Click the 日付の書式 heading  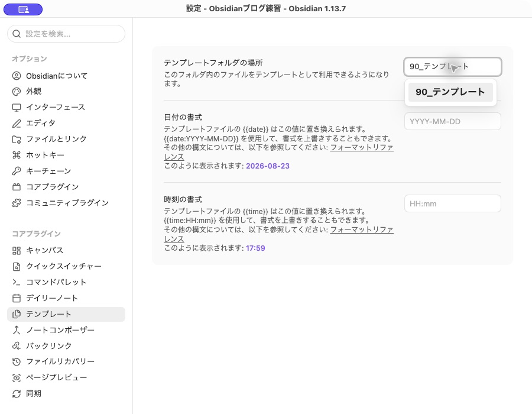183,118
